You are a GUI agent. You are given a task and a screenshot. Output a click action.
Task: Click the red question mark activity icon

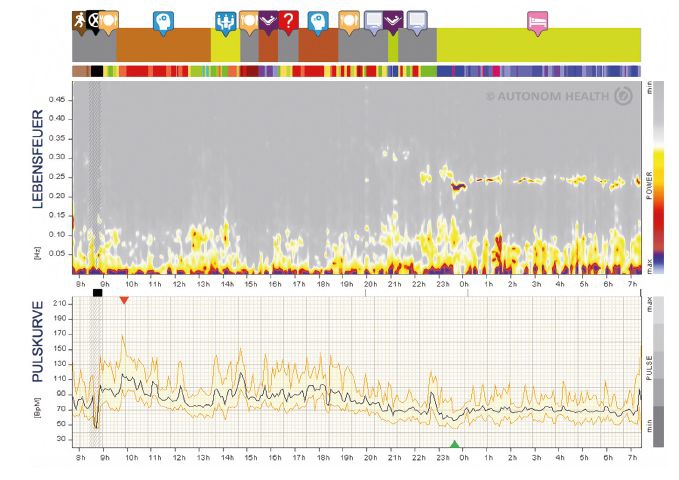(288, 19)
